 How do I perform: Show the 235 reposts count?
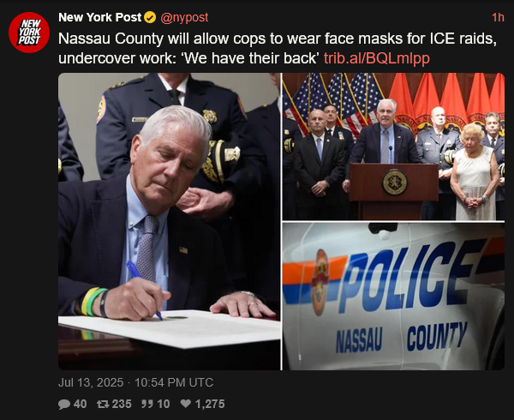coord(122,404)
